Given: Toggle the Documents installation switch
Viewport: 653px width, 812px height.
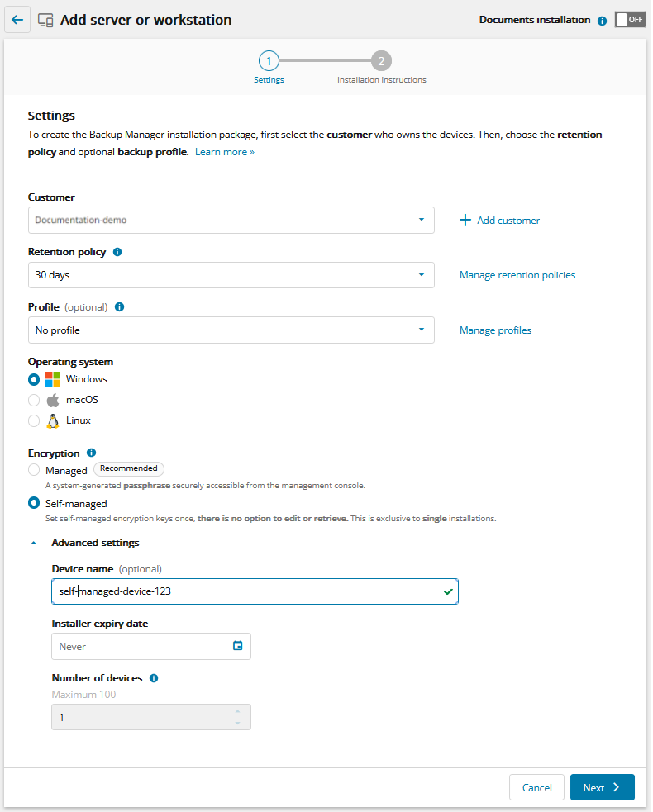Looking at the screenshot, I should pyautogui.click(x=630, y=20).
